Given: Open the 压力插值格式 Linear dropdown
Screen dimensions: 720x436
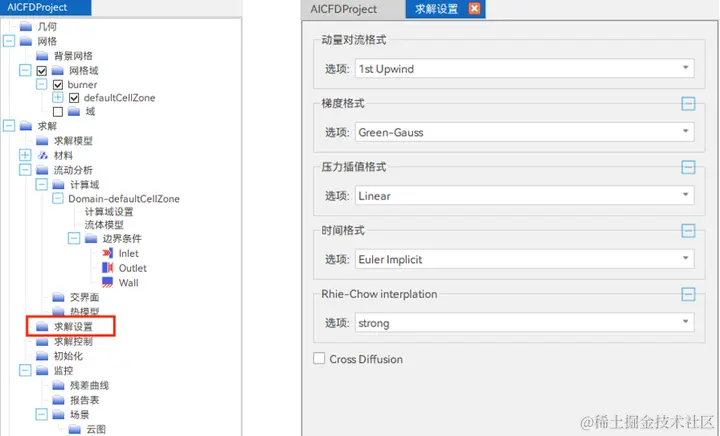Looking at the screenshot, I should point(524,196).
